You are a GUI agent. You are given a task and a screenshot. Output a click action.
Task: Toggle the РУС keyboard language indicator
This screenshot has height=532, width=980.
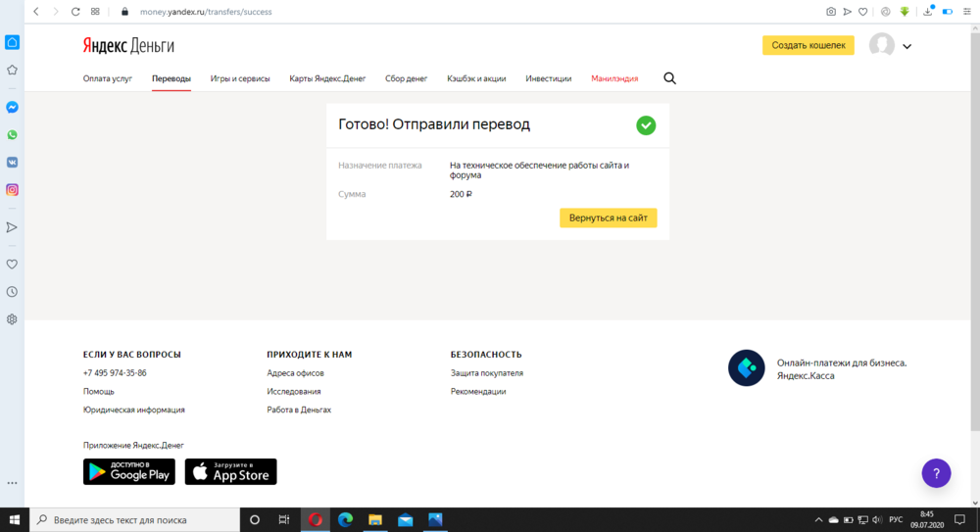coord(896,519)
